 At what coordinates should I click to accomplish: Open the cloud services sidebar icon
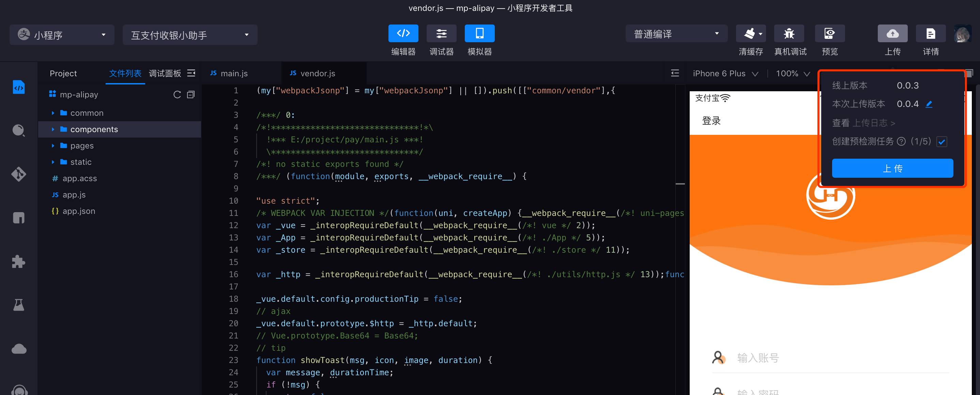tap(19, 349)
